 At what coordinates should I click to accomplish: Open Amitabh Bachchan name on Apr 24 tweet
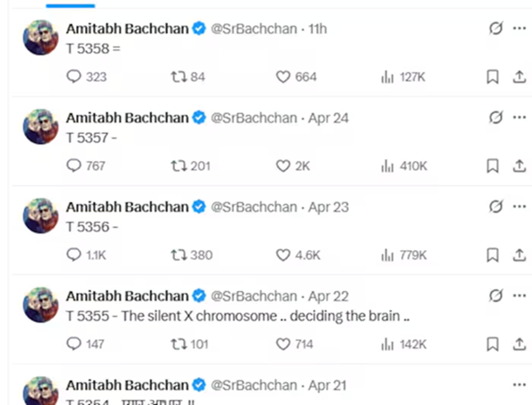coord(127,118)
